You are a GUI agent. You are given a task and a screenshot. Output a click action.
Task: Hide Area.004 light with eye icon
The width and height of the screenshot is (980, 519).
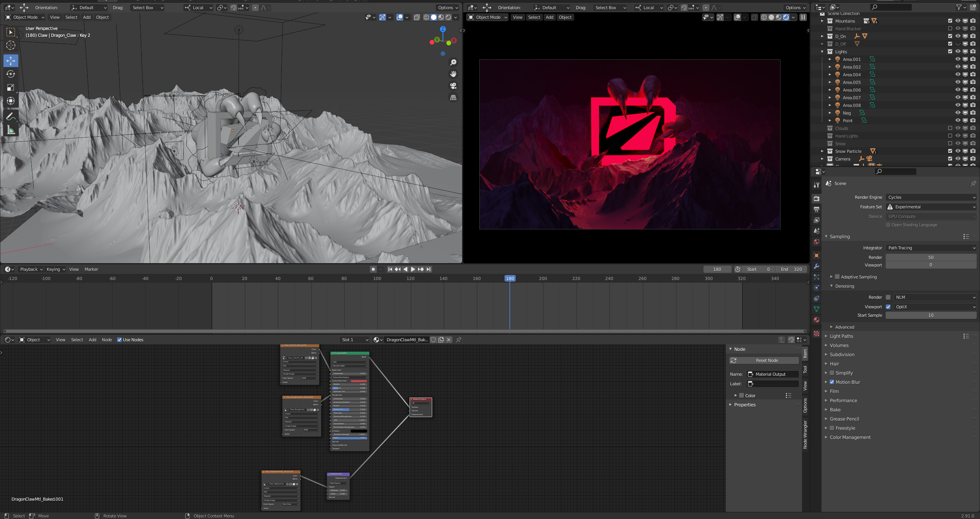pos(957,75)
